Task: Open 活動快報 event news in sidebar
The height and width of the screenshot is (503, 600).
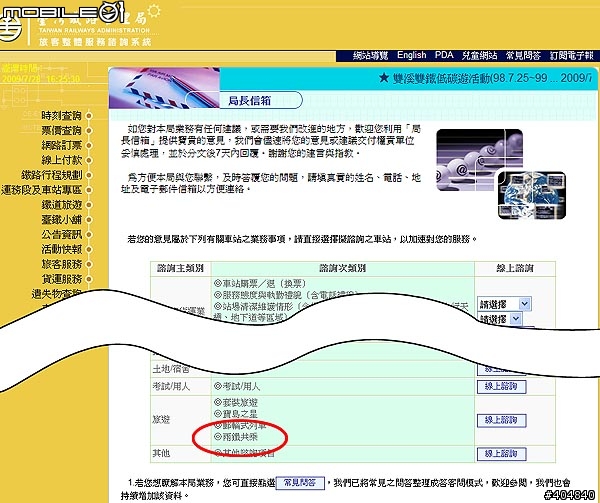Action: coord(62,249)
